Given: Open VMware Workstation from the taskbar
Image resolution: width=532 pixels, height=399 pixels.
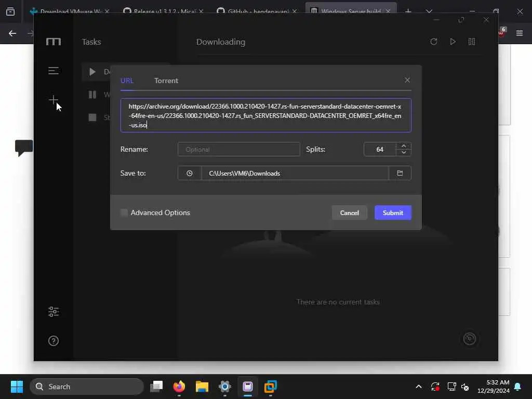Looking at the screenshot, I should point(270,387).
